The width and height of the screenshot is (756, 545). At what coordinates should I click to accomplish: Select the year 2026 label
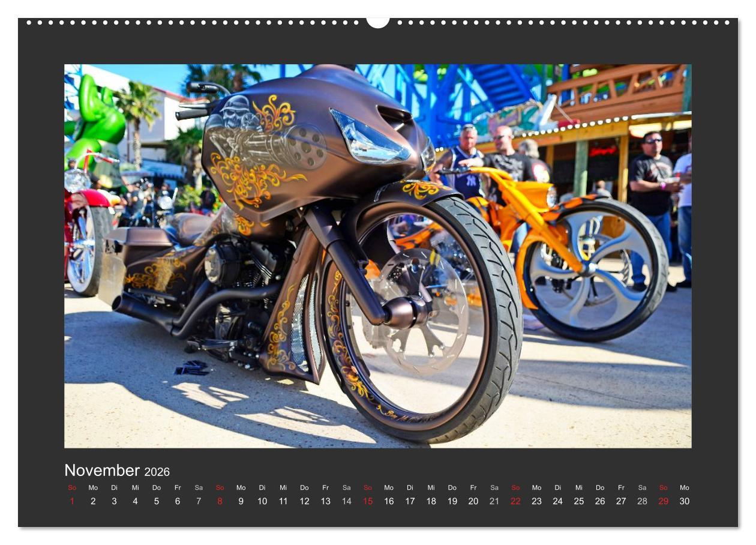point(157,472)
